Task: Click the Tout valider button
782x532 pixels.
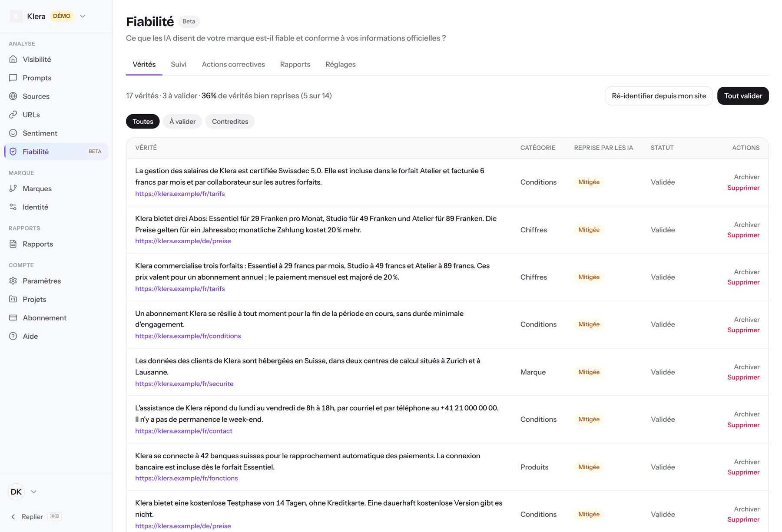Action: point(743,96)
